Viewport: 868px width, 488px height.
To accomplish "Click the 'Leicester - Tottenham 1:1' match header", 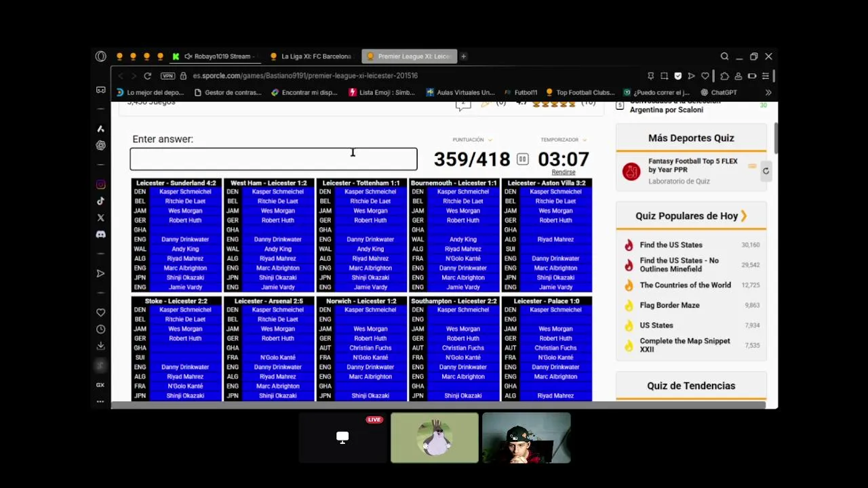I will point(361,183).
